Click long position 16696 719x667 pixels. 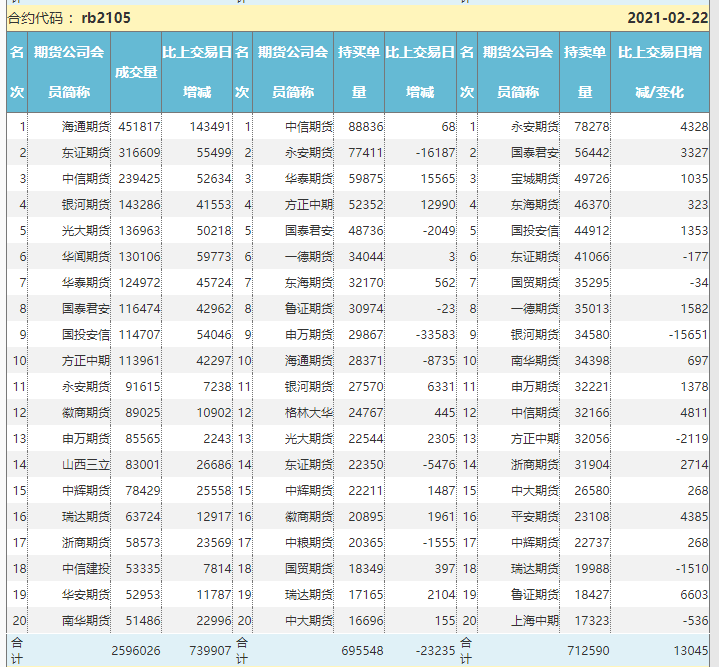pos(365,621)
